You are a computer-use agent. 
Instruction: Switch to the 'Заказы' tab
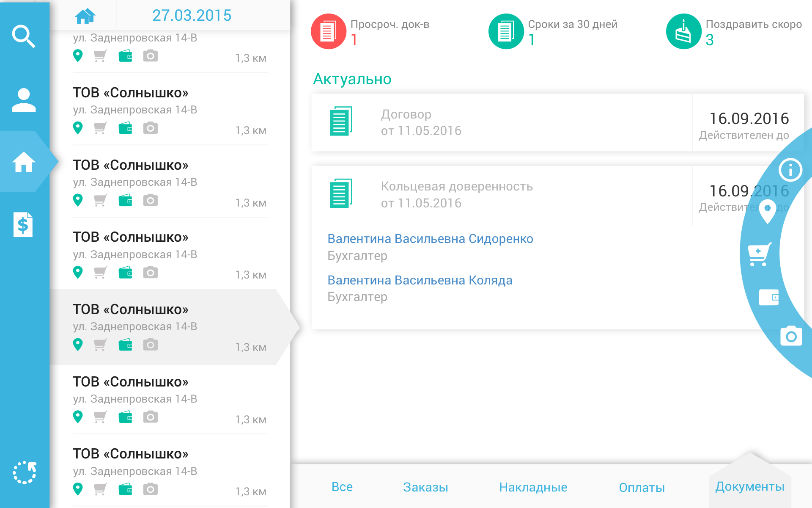pyautogui.click(x=425, y=487)
